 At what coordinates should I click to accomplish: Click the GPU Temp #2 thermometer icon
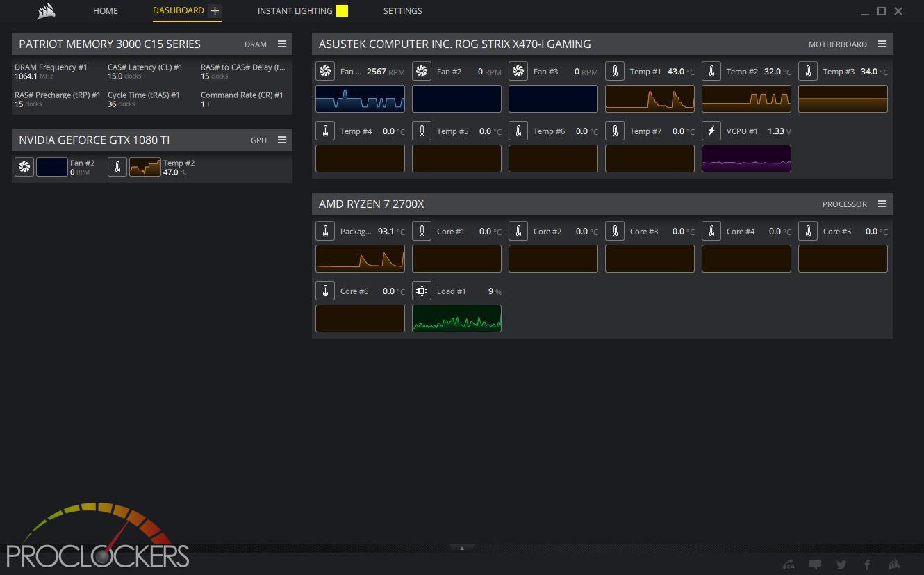tap(117, 167)
